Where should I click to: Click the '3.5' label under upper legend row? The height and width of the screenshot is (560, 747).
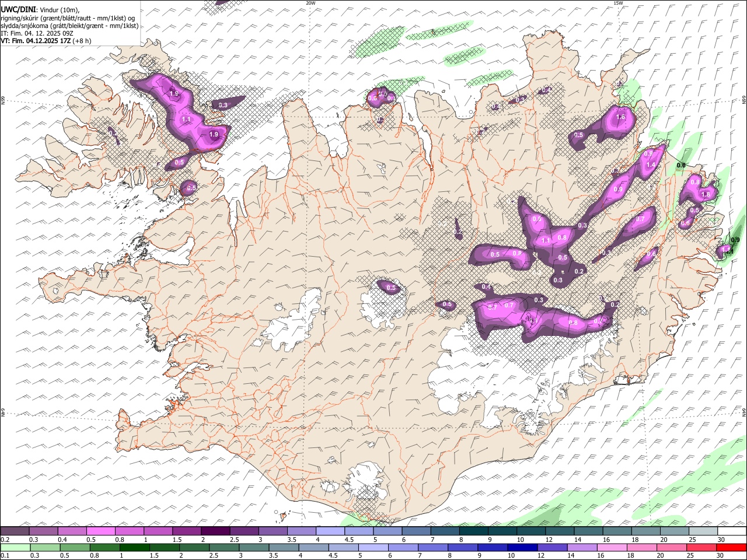[x=292, y=540]
